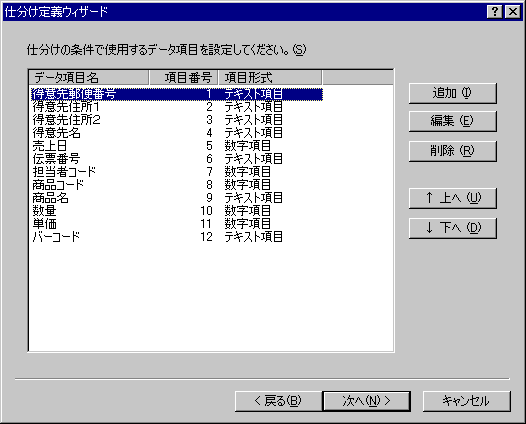
Task: Select the 売上日 row
Action: tap(177, 146)
